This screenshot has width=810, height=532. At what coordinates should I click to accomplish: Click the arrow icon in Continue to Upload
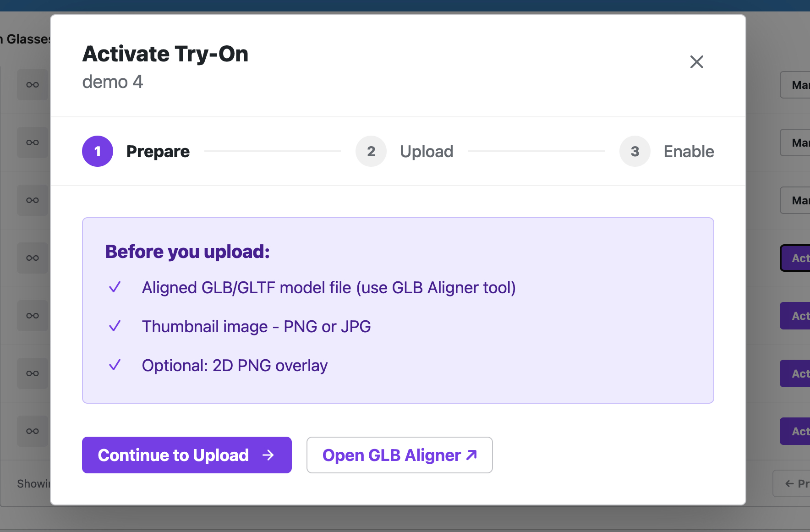point(268,455)
